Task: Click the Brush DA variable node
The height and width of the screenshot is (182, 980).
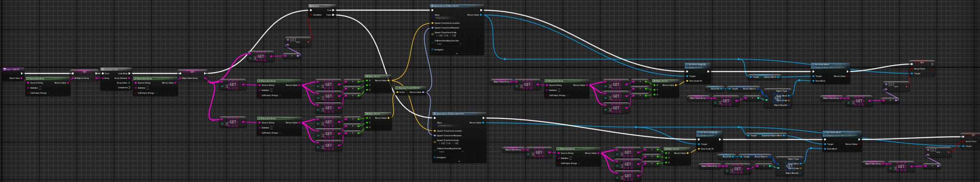Action: (x=715, y=89)
